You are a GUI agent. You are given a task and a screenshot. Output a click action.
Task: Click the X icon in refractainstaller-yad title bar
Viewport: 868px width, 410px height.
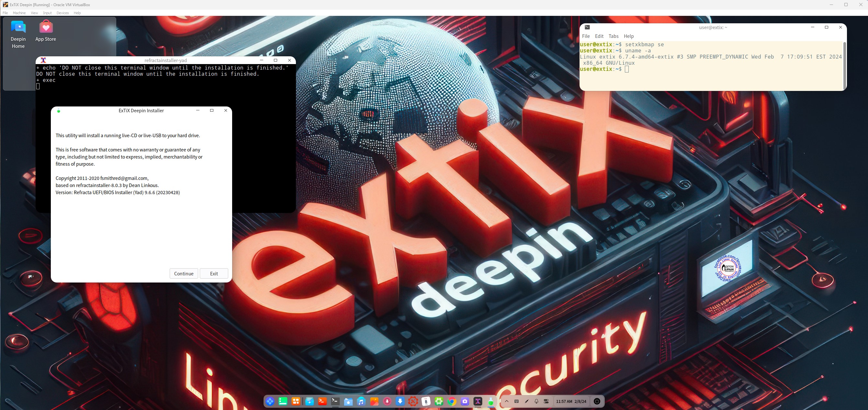coord(43,60)
